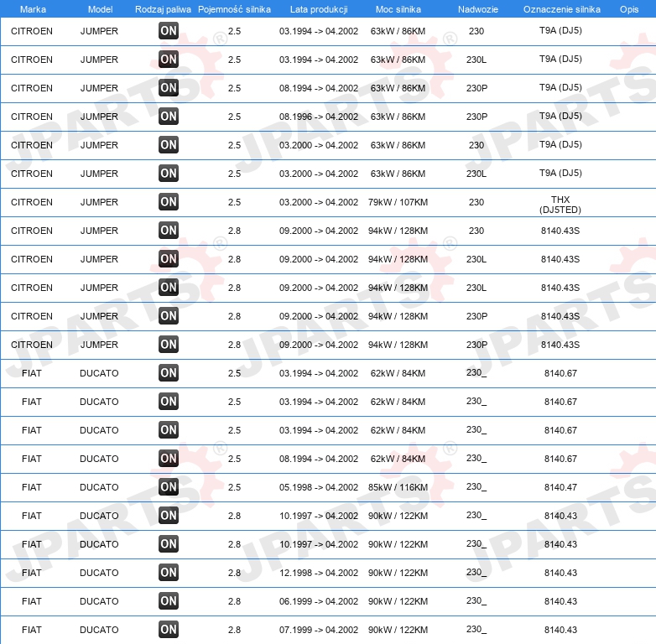Select the DUCATO cell in the 85kW / 116KM row
The width and height of the screenshot is (656, 644).
tap(99, 487)
